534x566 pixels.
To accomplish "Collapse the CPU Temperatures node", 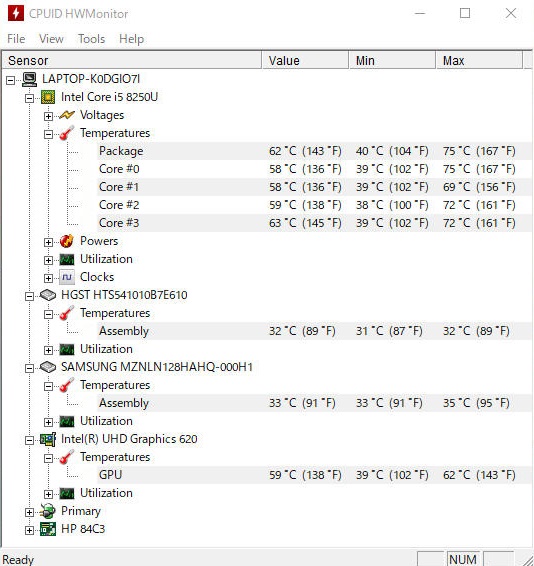I will [x=48, y=134].
